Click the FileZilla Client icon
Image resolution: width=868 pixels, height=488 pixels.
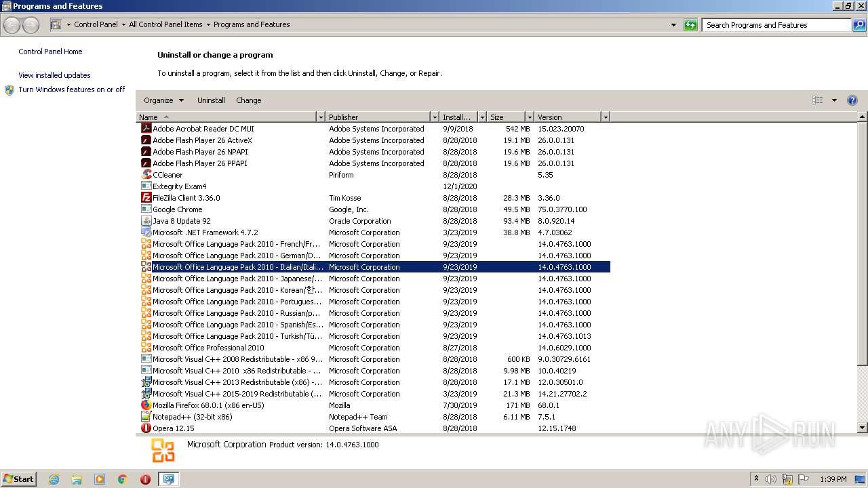[x=146, y=198]
